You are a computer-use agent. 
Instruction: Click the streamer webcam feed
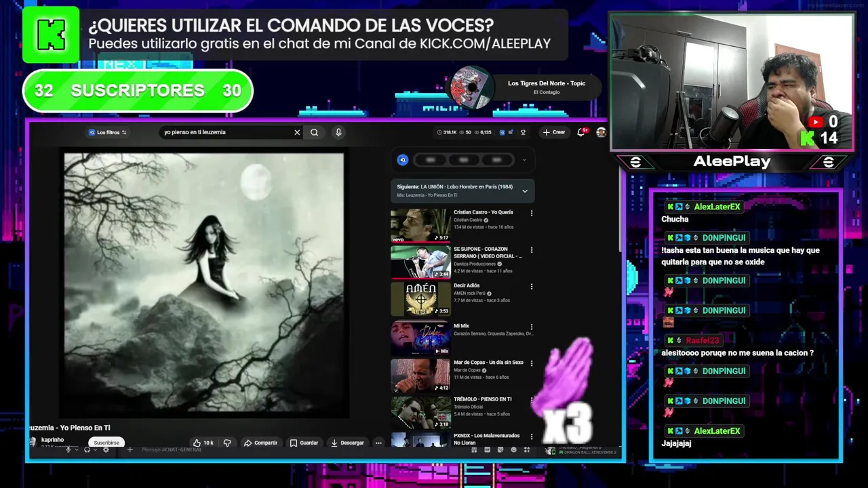(731, 82)
